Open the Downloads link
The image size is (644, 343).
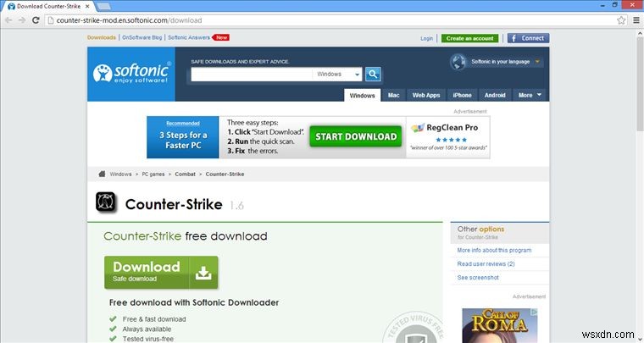point(102,37)
